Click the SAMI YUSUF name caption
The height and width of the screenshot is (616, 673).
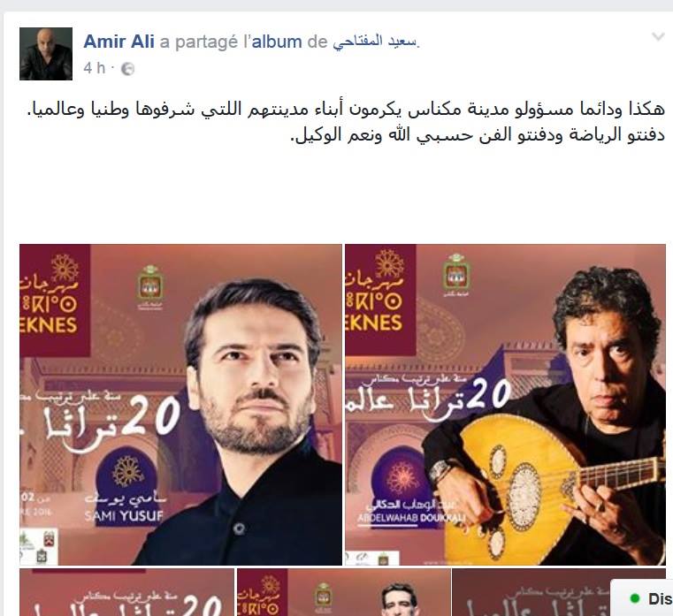click(x=124, y=515)
